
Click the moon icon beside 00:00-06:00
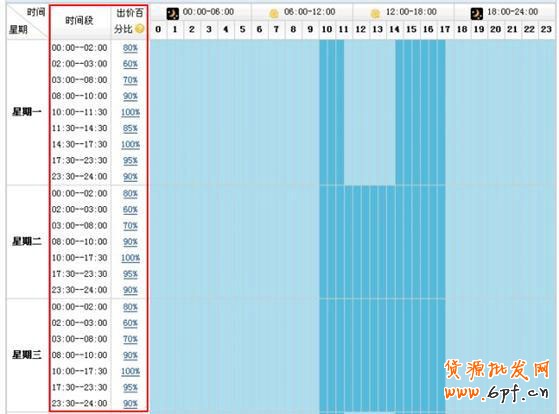coord(173,14)
